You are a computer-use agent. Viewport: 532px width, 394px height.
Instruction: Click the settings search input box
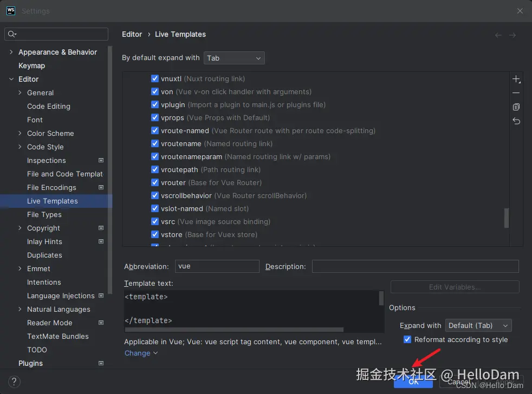[56, 34]
